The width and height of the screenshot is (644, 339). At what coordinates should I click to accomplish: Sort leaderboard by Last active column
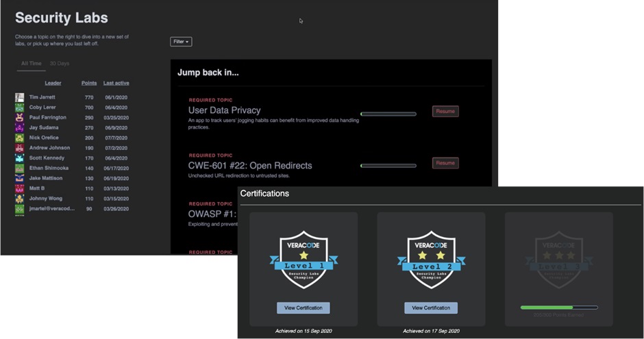tap(116, 83)
